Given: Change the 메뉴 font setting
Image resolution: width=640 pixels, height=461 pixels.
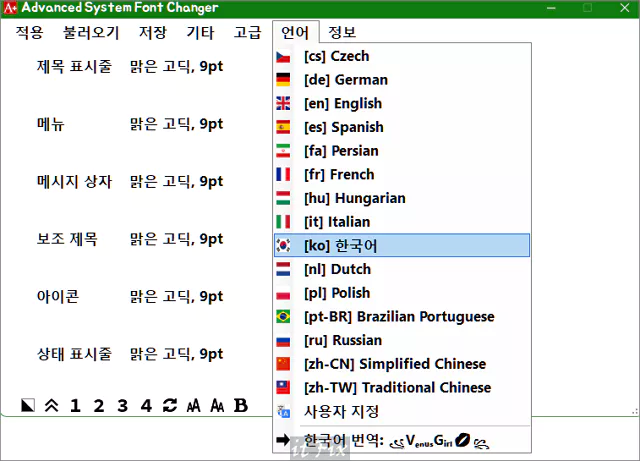Looking at the screenshot, I should (176, 124).
